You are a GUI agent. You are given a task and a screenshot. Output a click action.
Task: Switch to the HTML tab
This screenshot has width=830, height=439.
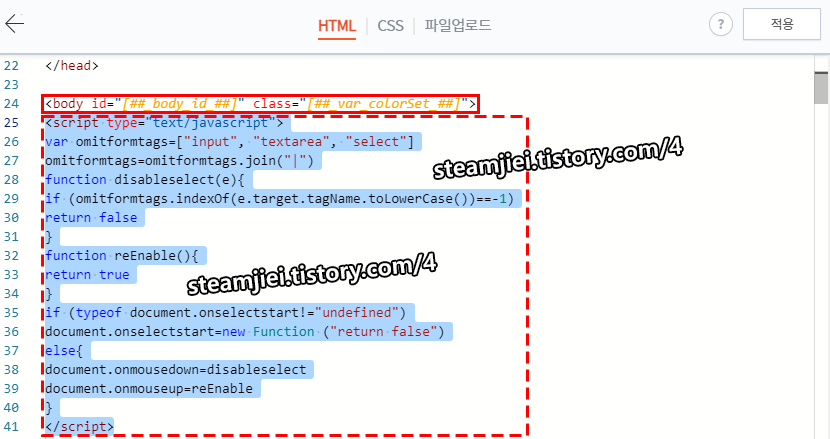[337, 25]
